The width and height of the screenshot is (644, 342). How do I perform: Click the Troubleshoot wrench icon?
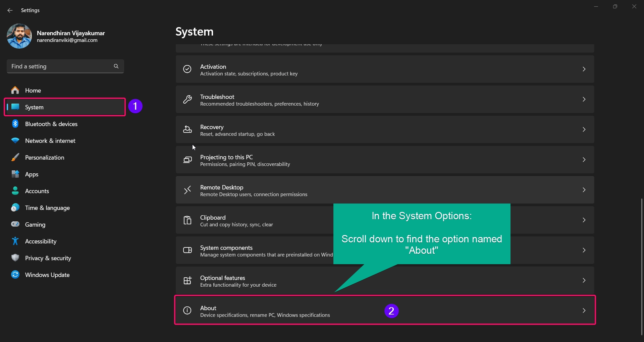187,99
